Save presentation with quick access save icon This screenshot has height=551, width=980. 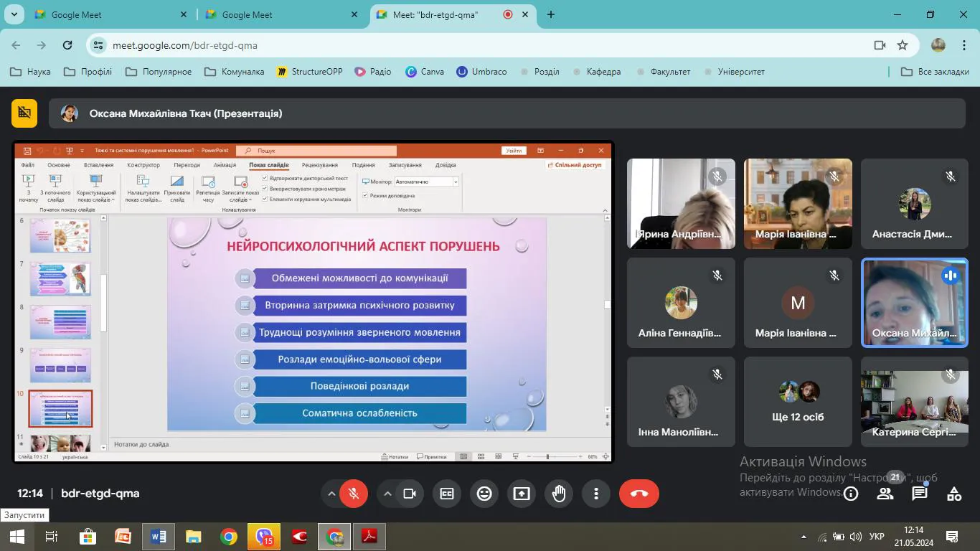point(27,151)
